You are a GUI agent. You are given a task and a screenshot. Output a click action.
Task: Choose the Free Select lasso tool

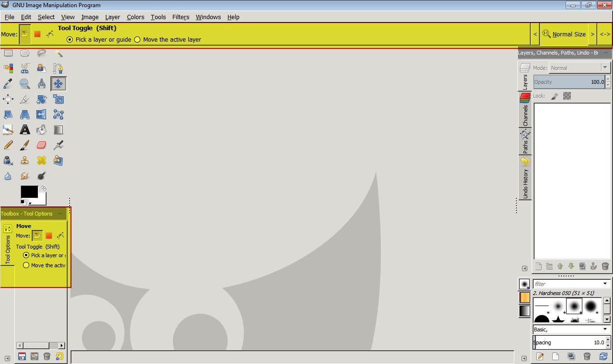[x=42, y=53]
